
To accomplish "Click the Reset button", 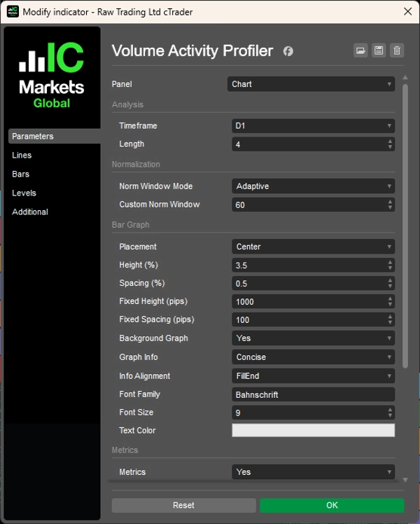I will 183,505.
